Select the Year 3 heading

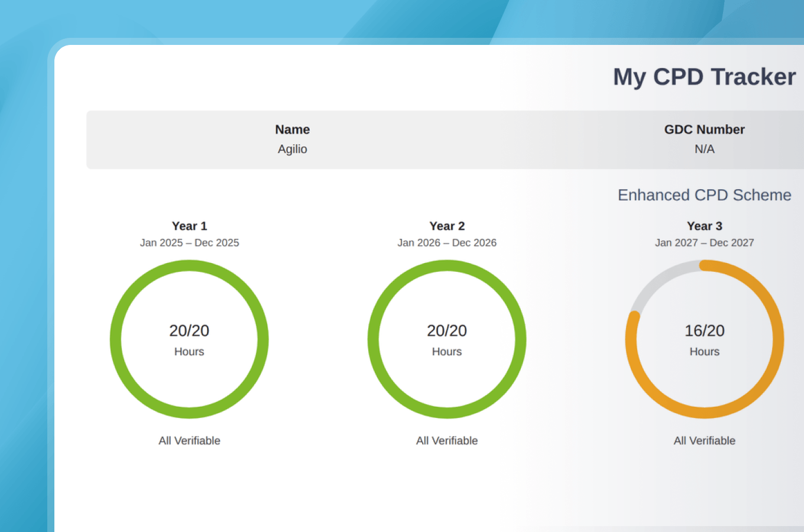(705, 226)
